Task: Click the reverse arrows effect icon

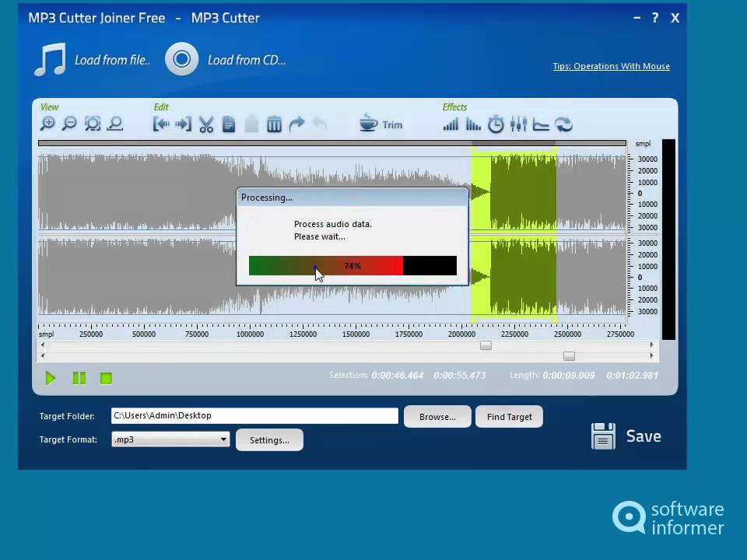Action: (x=563, y=124)
